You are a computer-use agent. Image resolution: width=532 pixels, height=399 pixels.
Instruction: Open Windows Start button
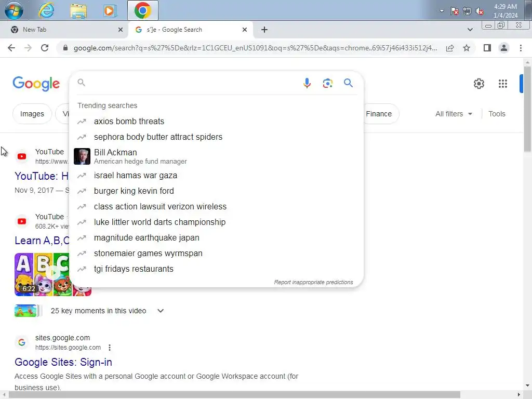[14, 10]
